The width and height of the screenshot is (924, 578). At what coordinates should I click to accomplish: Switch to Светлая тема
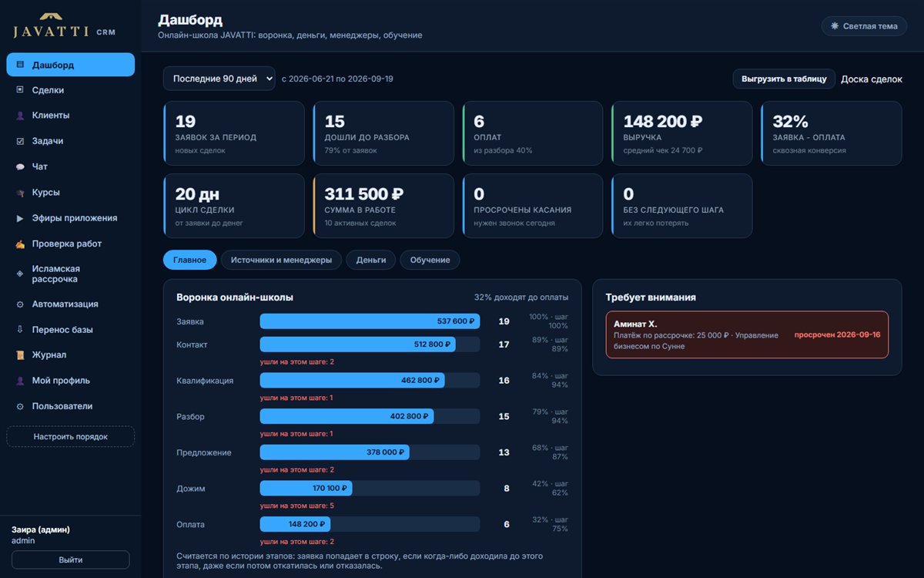click(864, 26)
